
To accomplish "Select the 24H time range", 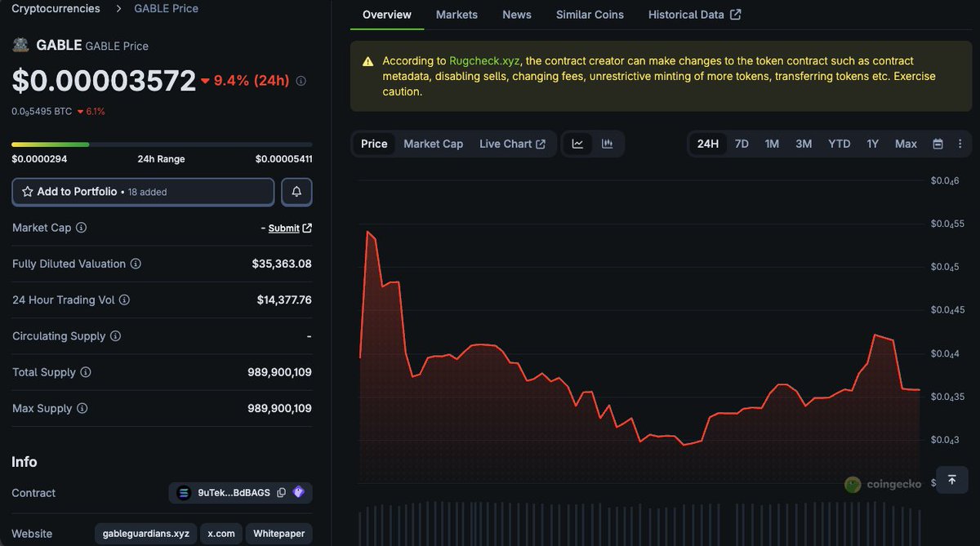I will (707, 144).
